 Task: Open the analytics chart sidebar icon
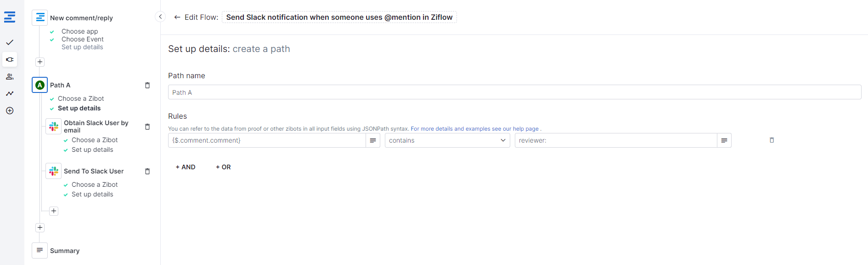[10, 93]
